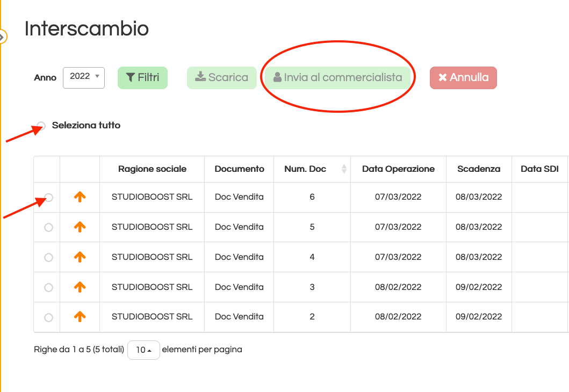The height and width of the screenshot is (392, 569).
Task: Click due date 08/03/2022 of document 4
Action: (x=479, y=257)
